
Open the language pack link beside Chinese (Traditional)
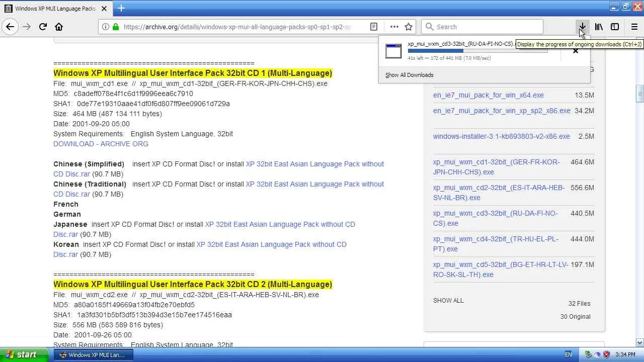coord(218,189)
